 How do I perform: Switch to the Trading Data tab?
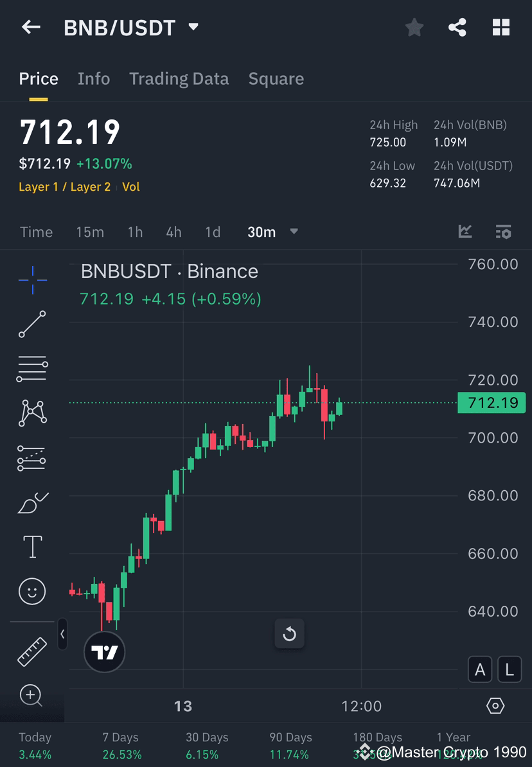(x=179, y=78)
